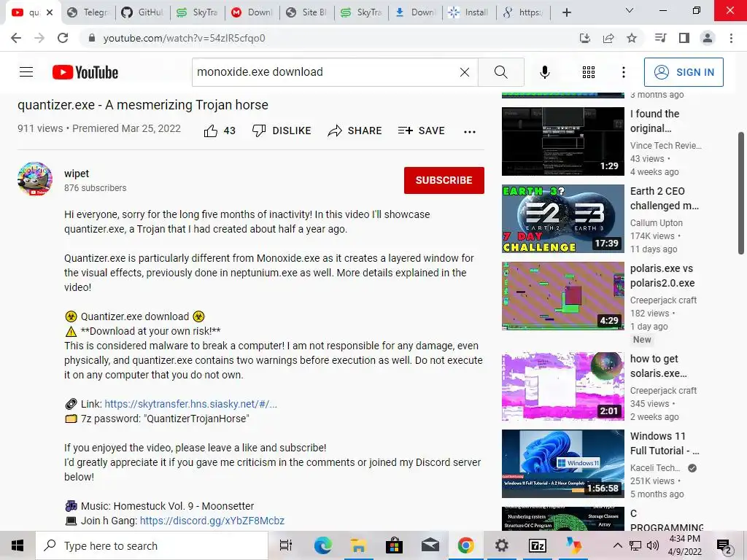This screenshot has height=560, width=747.
Task: Open Chrome media control icon
Action: [660, 38]
